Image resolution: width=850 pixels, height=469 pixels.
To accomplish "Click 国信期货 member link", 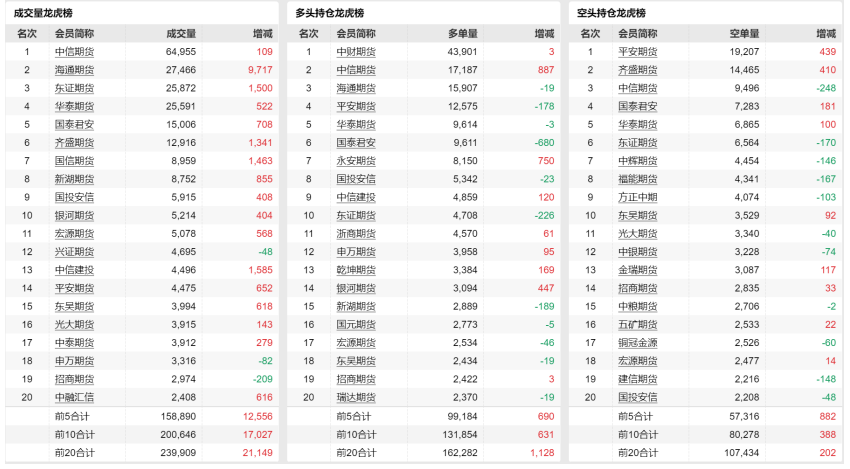I will click(74, 161).
